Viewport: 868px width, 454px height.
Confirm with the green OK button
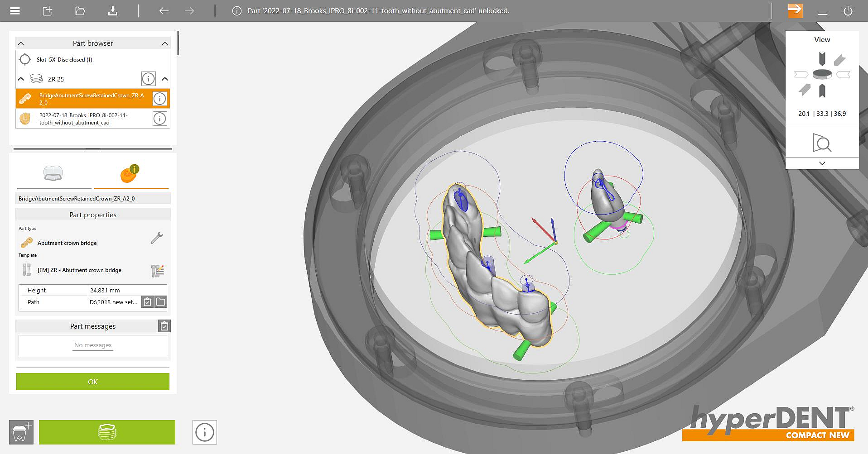click(93, 382)
